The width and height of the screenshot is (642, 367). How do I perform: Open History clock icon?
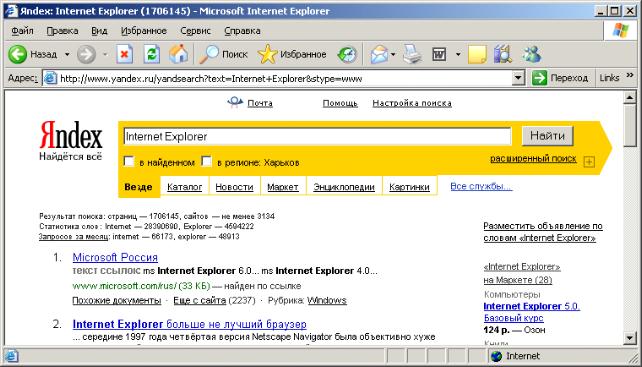pos(347,54)
